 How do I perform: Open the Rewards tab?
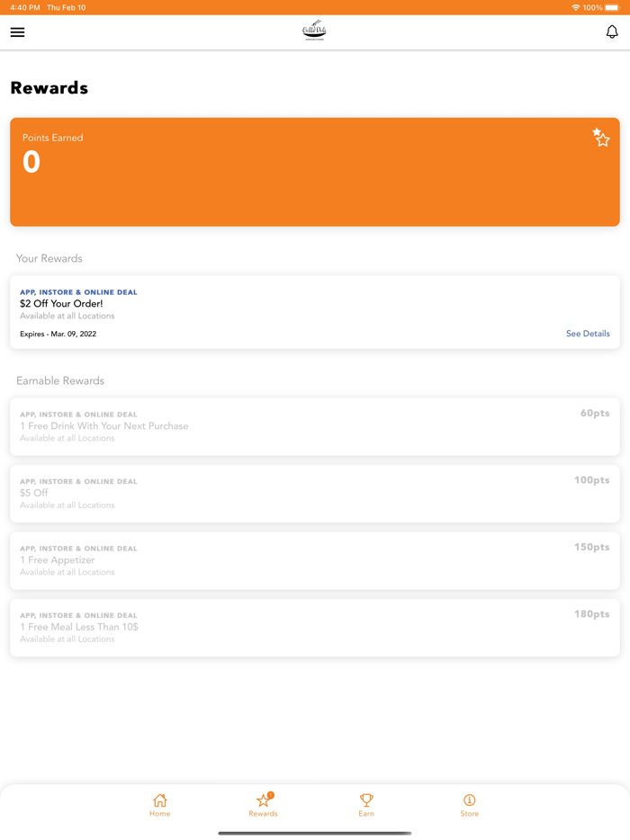(263, 805)
